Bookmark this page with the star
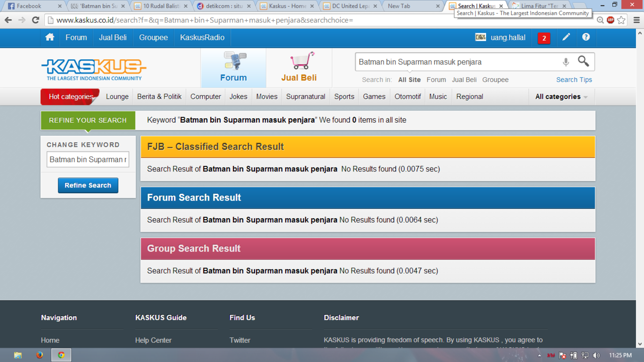The width and height of the screenshot is (644, 362). tap(621, 20)
